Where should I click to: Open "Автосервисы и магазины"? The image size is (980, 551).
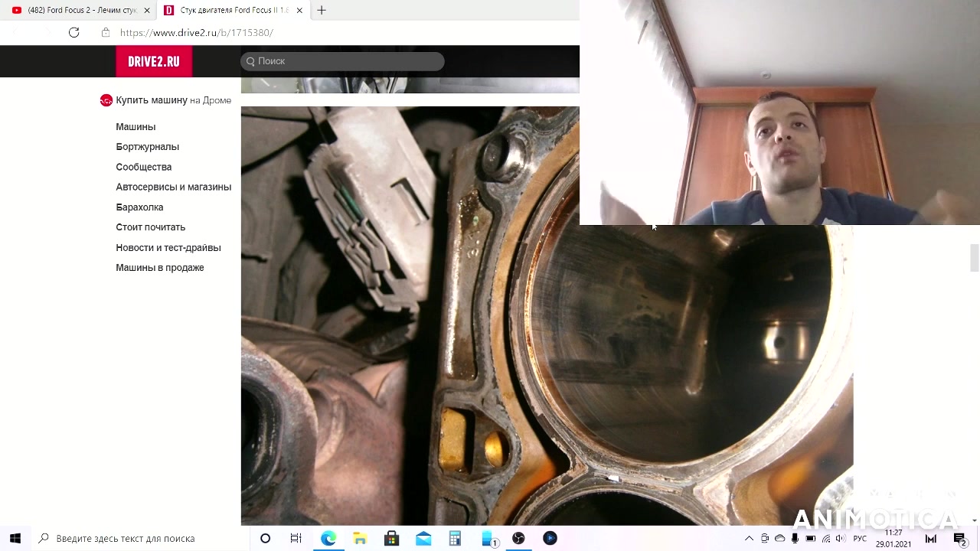coord(173,187)
